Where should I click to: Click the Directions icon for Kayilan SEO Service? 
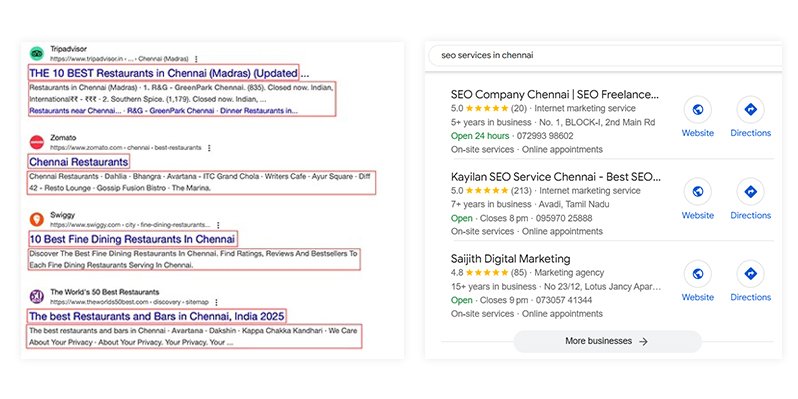coord(751,191)
